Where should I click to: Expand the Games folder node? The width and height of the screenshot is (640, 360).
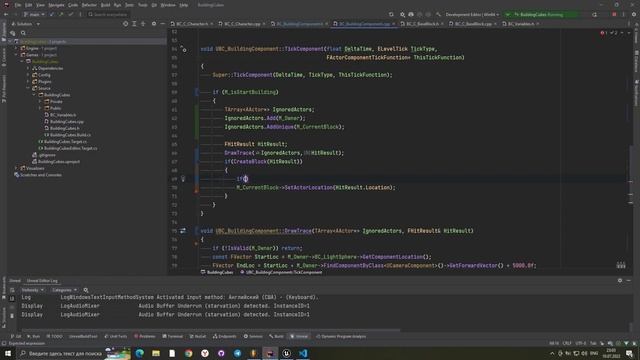coord(17,55)
